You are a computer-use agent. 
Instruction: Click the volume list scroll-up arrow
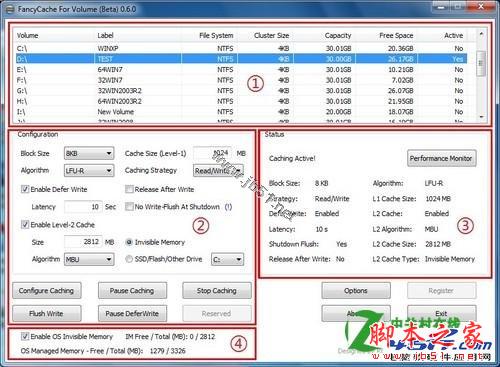(481, 34)
